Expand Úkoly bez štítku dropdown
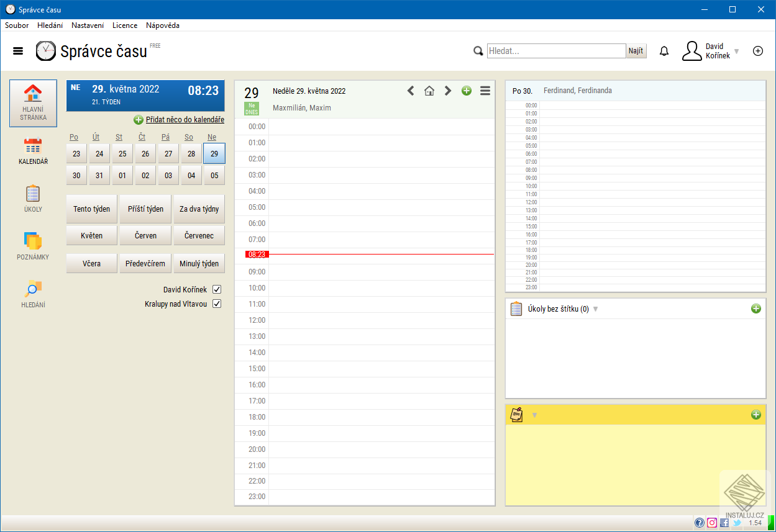 tap(595, 309)
